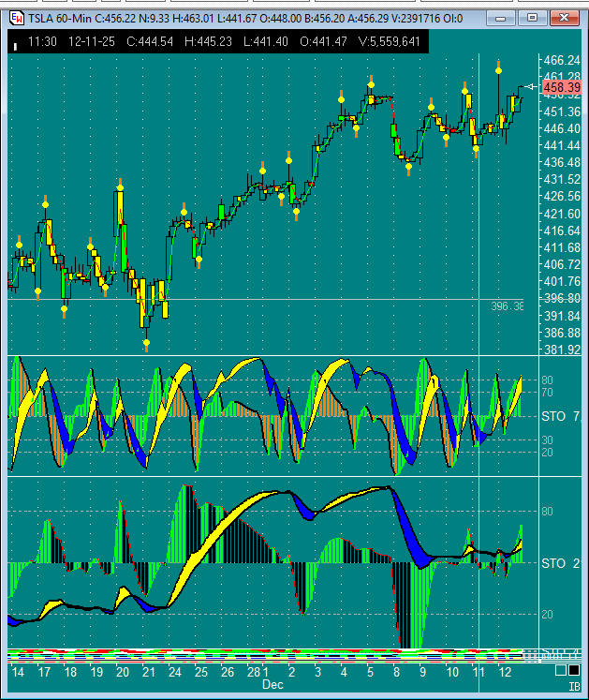The image size is (589, 700).
Task: Click date 24 on the time axis
Action: tap(174, 673)
